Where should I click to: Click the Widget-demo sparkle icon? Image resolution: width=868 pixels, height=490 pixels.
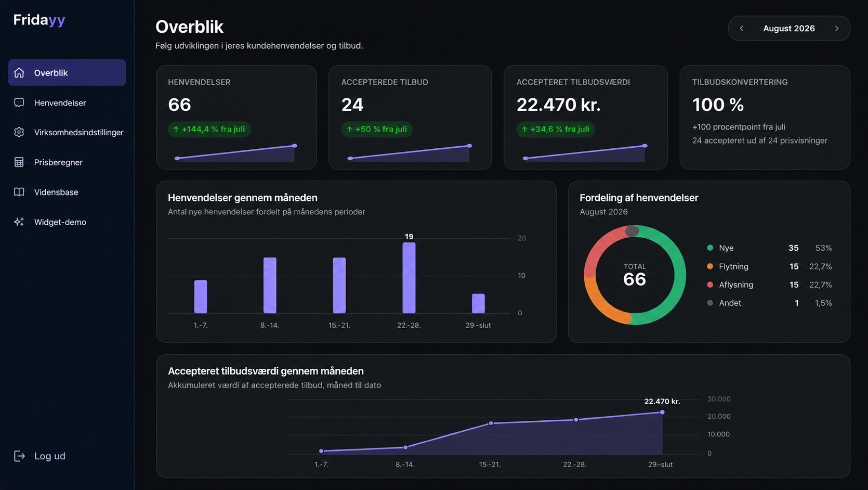point(19,222)
